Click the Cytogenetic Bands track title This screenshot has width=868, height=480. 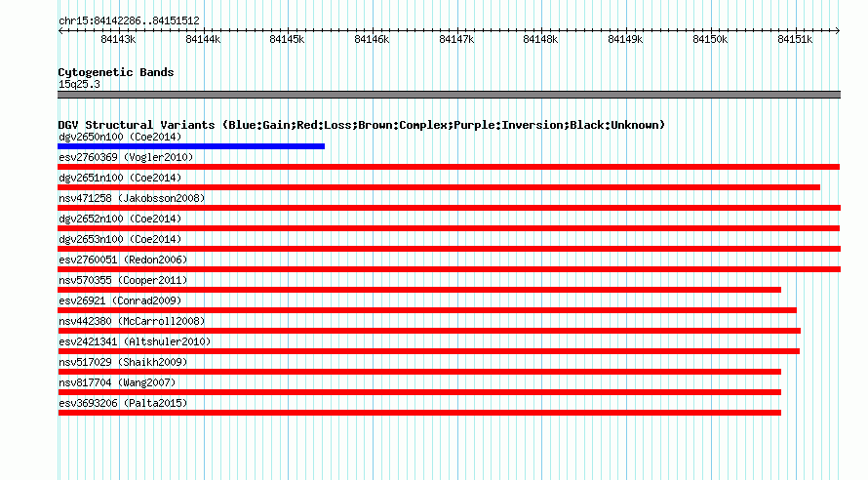pyautogui.click(x=116, y=72)
